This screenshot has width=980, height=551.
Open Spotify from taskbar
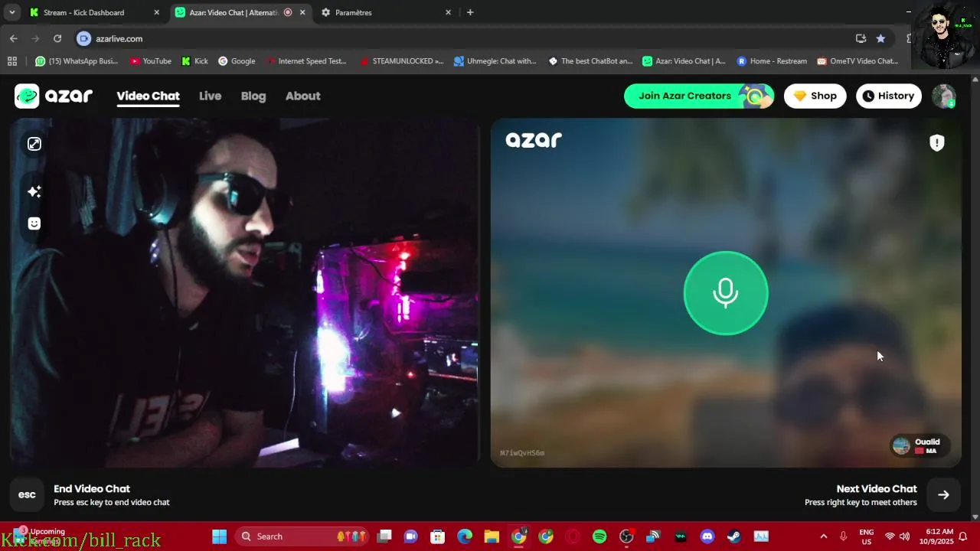[599, 536]
